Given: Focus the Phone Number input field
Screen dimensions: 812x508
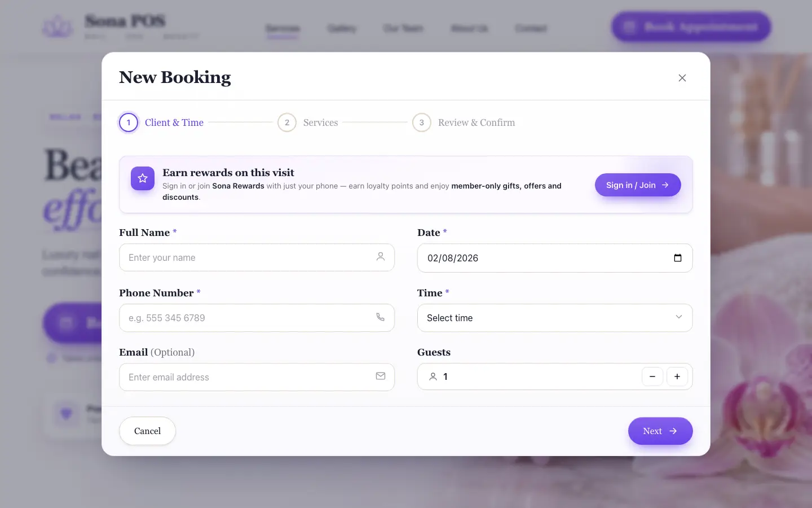Looking at the screenshot, I should click(257, 318).
